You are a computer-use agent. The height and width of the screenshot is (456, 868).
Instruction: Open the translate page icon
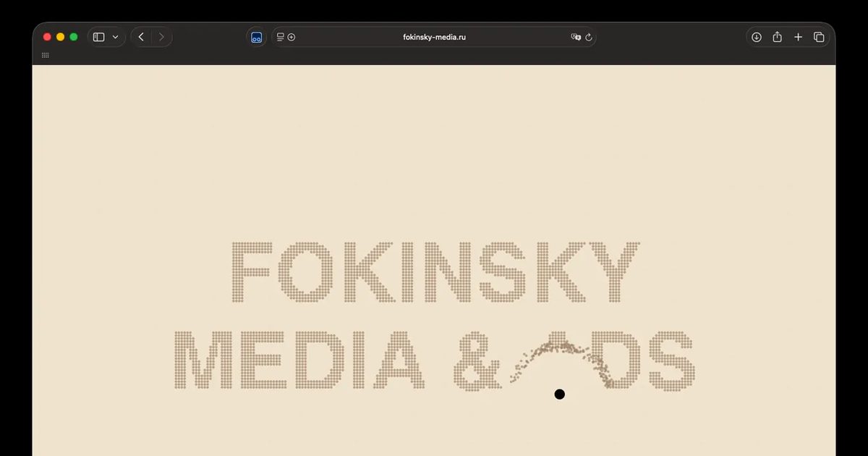[576, 37]
